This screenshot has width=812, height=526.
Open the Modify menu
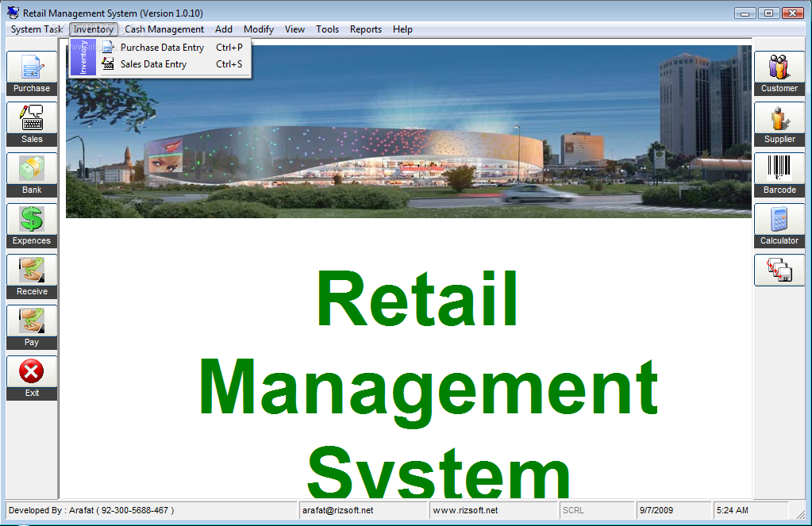coord(259,29)
